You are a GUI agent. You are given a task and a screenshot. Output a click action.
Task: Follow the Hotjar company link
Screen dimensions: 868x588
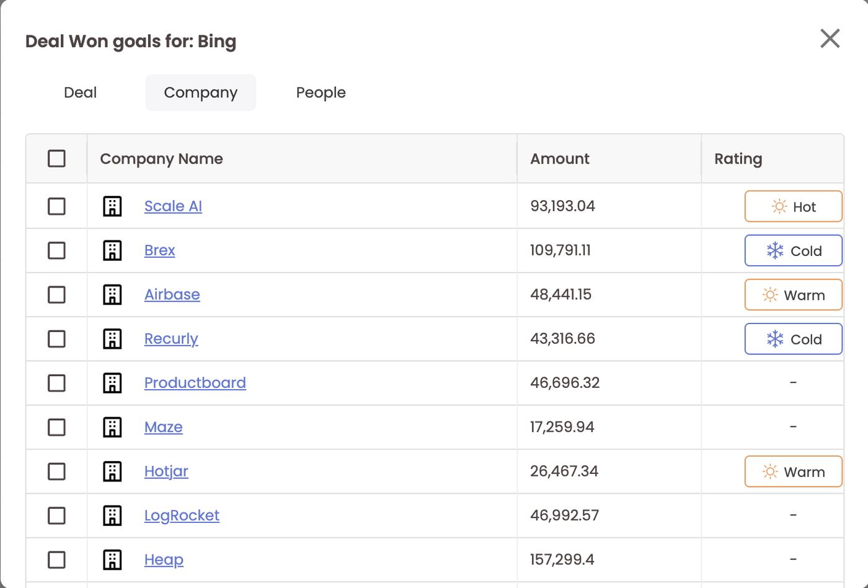[x=166, y=472]
